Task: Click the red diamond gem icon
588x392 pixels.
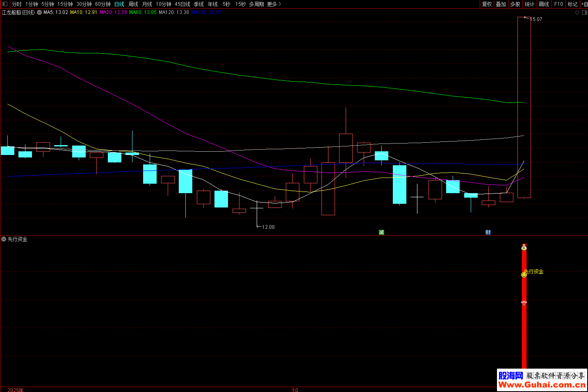Action: click(524, 303)
